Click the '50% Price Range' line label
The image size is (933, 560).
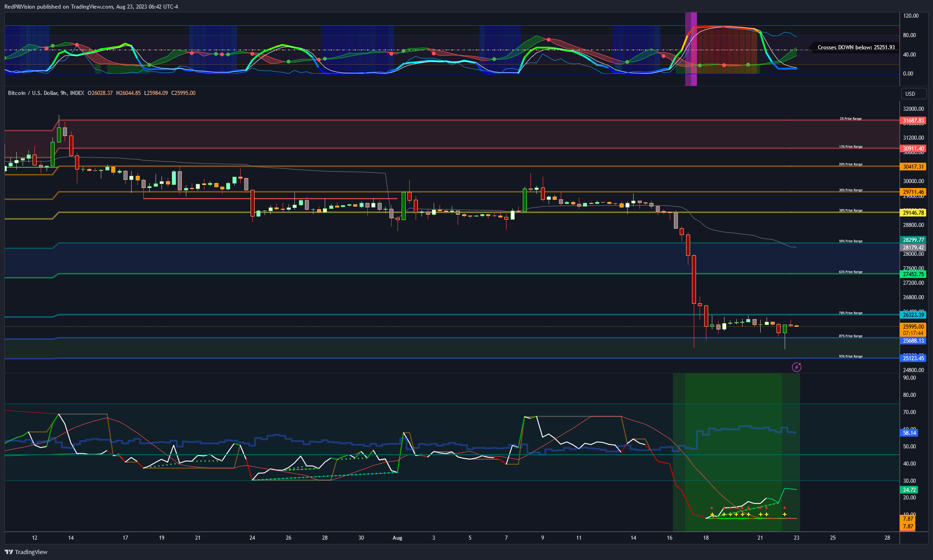point(851,241)
